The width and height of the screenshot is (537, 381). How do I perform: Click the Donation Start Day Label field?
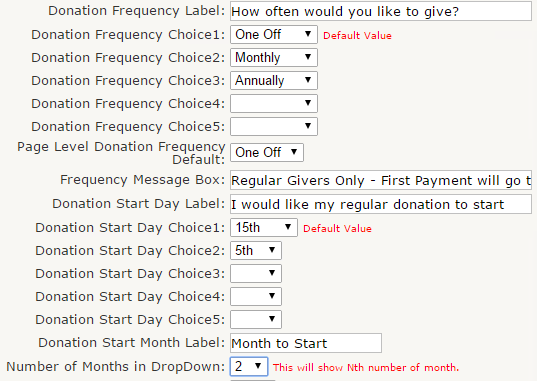[x=381, y=204]
